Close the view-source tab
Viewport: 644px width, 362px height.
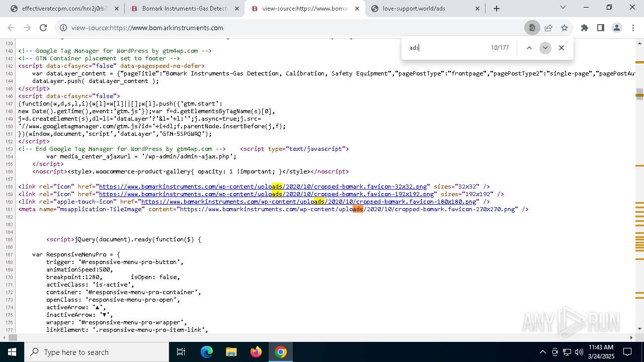click(357, 9)
